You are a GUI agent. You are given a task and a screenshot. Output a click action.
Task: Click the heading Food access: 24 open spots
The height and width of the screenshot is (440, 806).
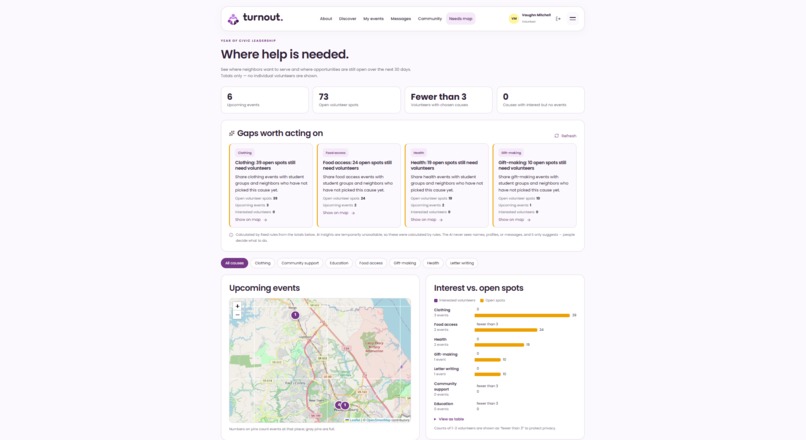357,165
